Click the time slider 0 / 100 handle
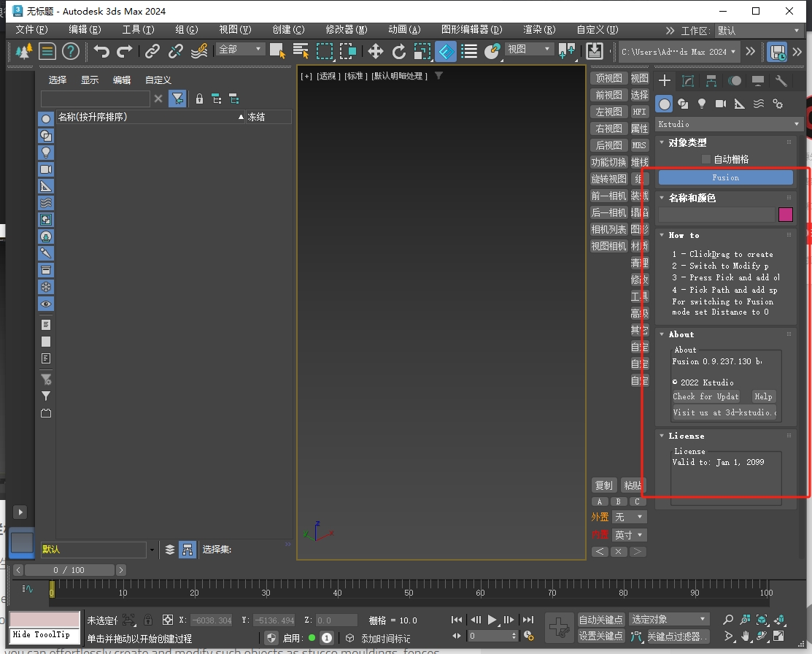The height and width of the screenshot is (654, 812). coord(69,570)
